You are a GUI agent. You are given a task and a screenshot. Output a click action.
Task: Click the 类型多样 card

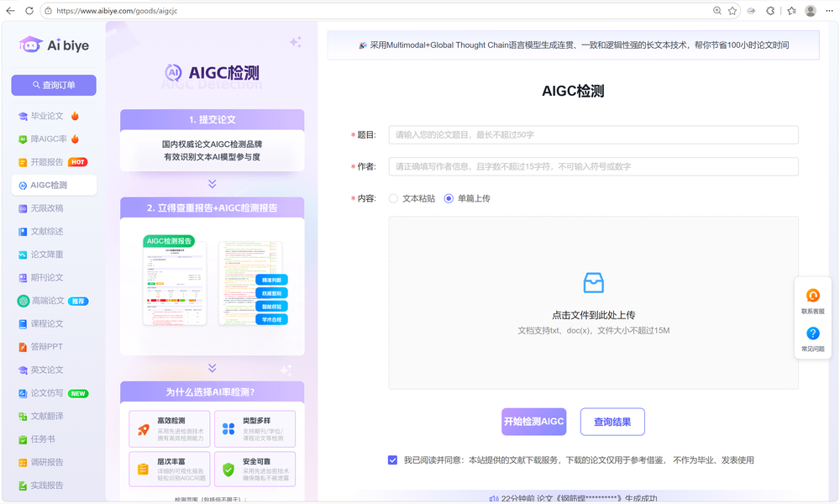(x=255, y=428)
